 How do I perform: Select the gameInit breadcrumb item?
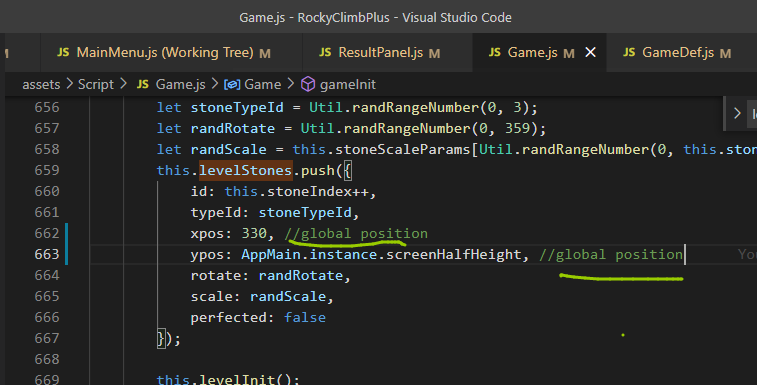coord(348,85)
